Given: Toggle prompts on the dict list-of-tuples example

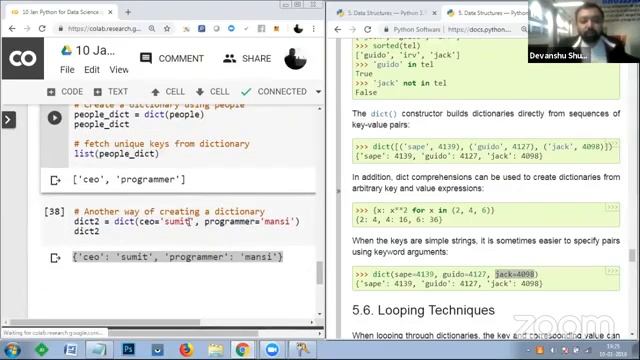Looking at the screenshot, I should click(x=612, y=144).
